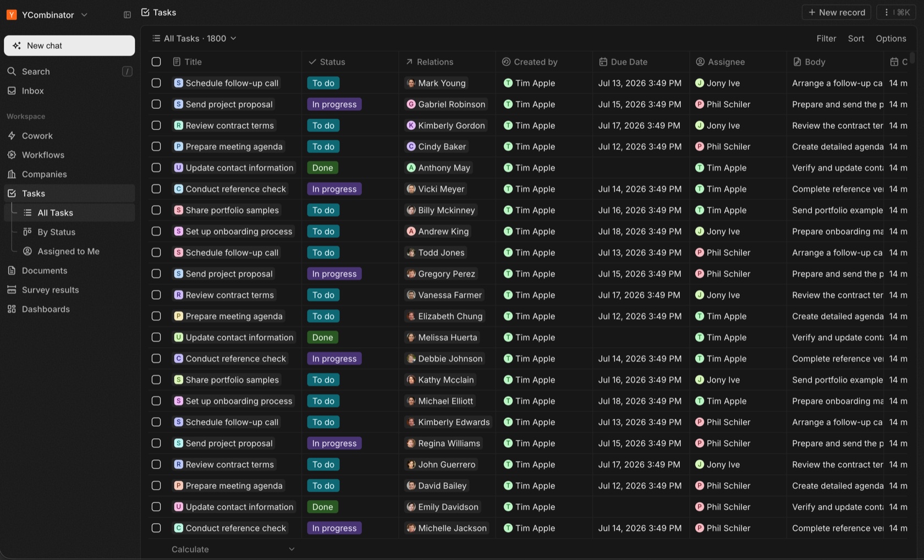Check the Kimberly Gordon Review contract terms row
924x560 pixels.
[156, 125]
